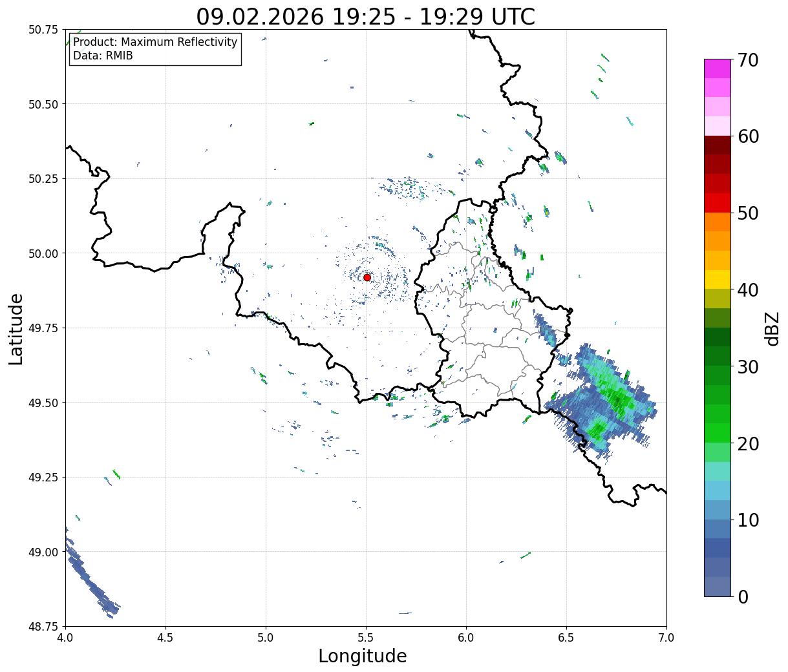
Task: Click the 40 tick label on colorbar
Action: pos(747,289)
